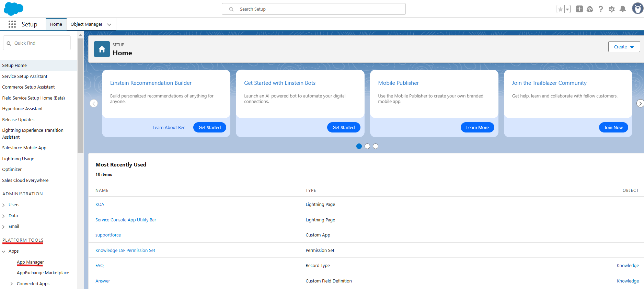This screenshot has width=644, height=289.
Task: Open Lightning Experience Transition Assistant
Action: [x=33, y=134]
